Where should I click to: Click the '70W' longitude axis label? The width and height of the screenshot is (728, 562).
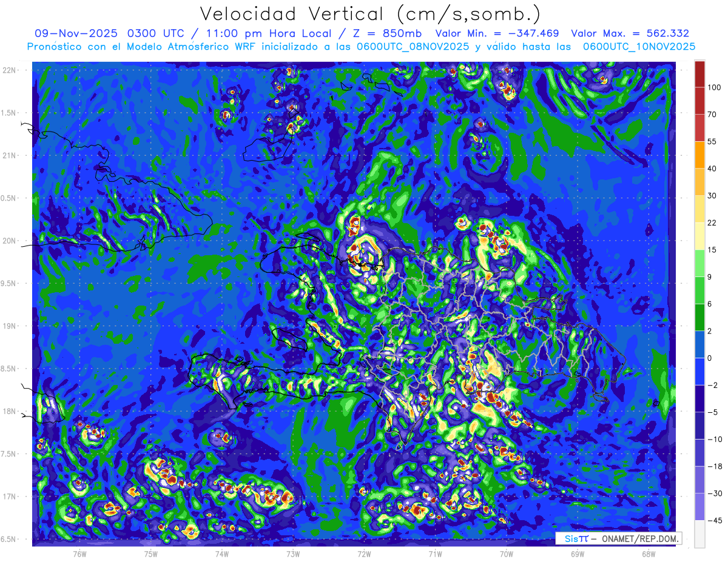507,554
